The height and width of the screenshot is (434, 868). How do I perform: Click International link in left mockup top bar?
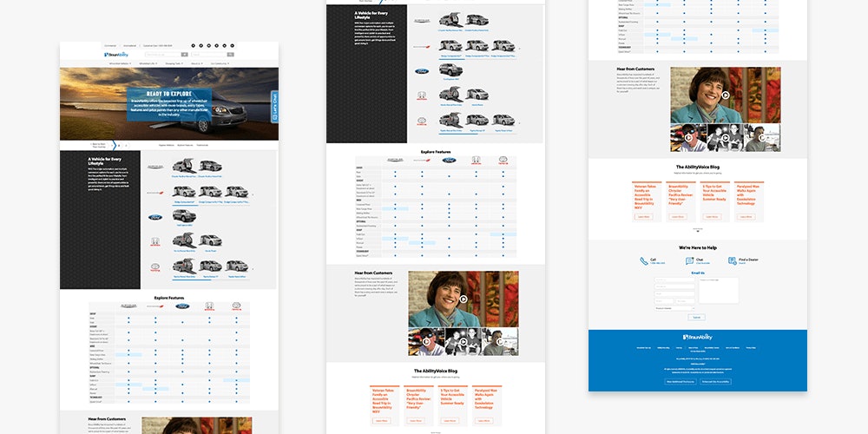(x=129, y=45)
